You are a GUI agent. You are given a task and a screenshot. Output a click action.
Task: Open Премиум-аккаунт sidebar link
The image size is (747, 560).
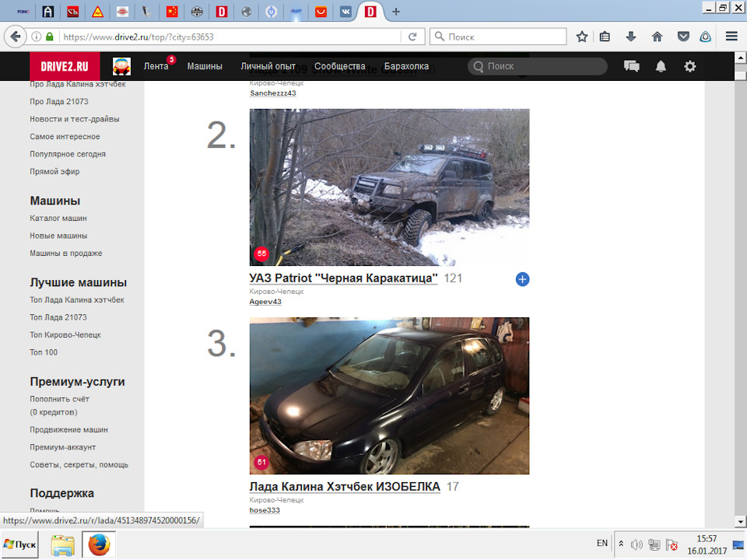(63, 447)
